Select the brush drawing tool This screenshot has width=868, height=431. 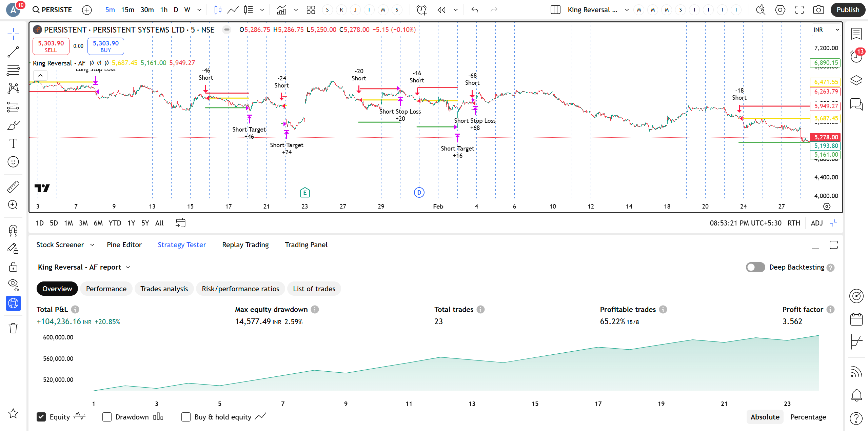pos(13,125)
